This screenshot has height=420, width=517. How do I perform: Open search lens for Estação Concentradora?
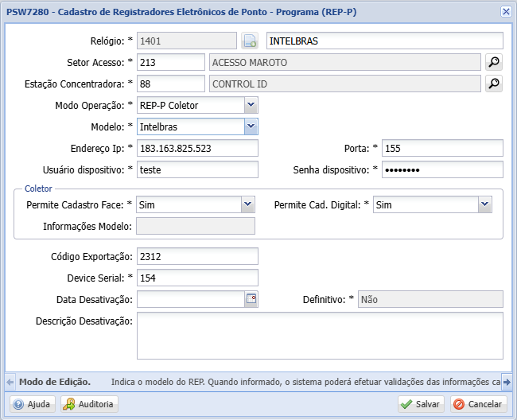coord(494,84)
